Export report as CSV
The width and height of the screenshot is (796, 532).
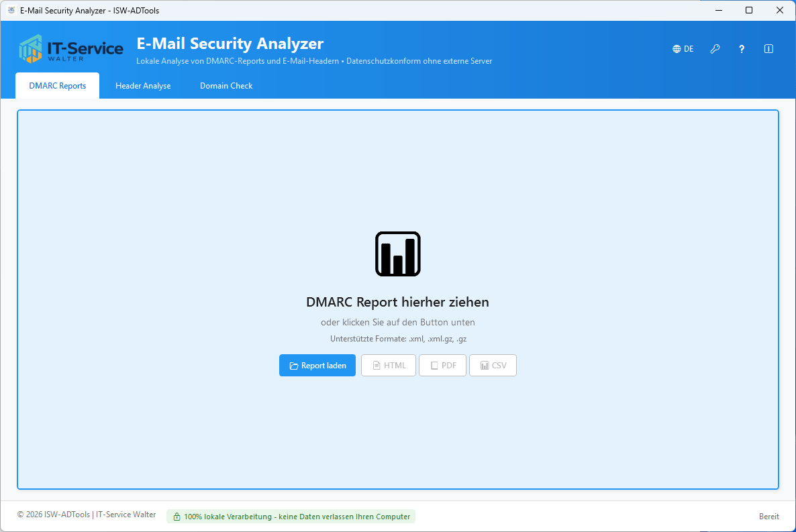pyautogui.click(x=493, y=366)
